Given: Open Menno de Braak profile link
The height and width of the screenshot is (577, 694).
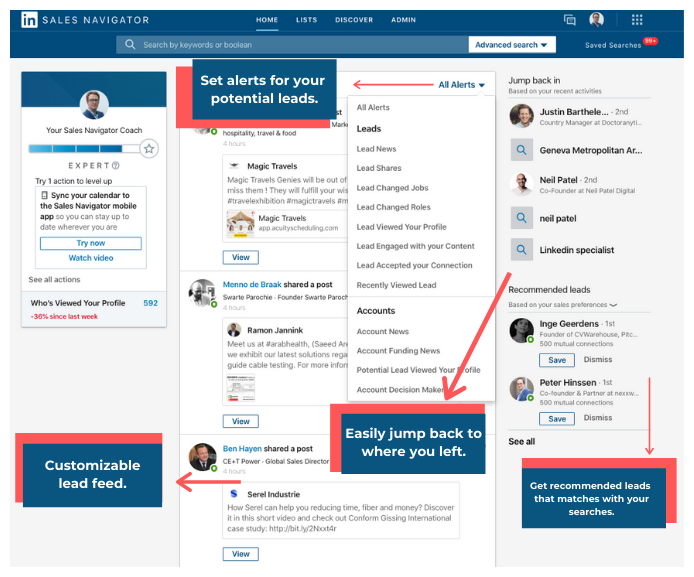Looking at the screenshot, I should [x=252, y=285].
